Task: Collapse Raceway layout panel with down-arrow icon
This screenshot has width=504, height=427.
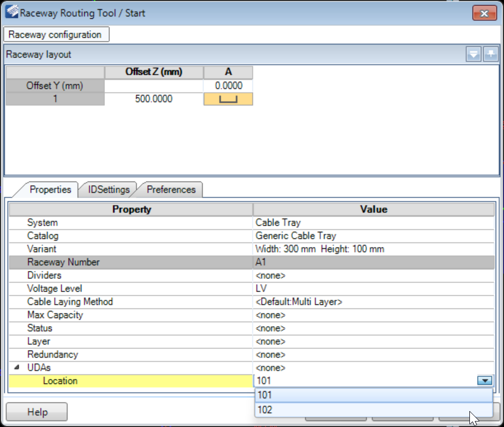Action: [x=473, y=54]
